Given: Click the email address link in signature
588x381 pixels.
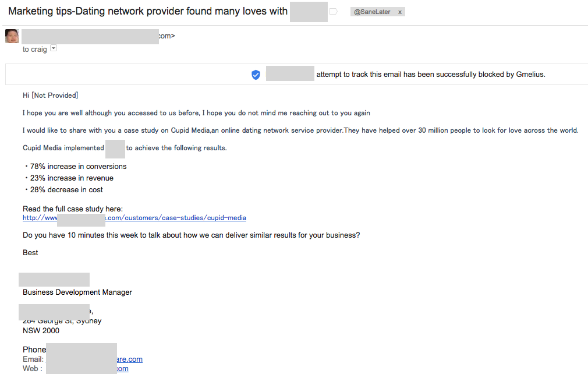Looking at the screenshot, I should tap(130, 359).
